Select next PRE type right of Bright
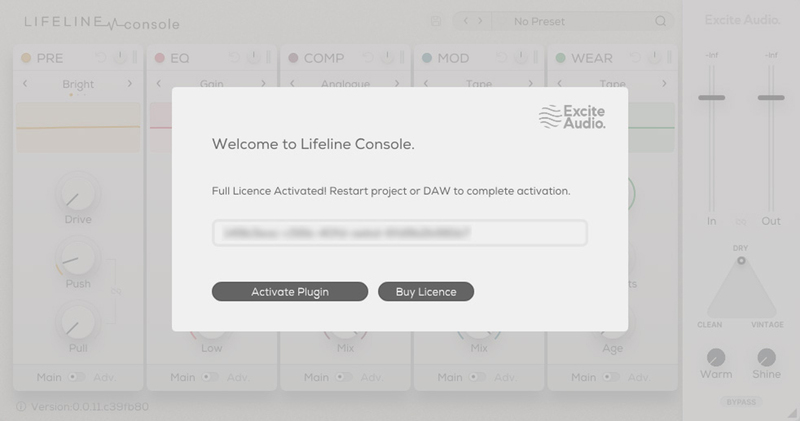 pyautogui.click(x=130, y=83)
